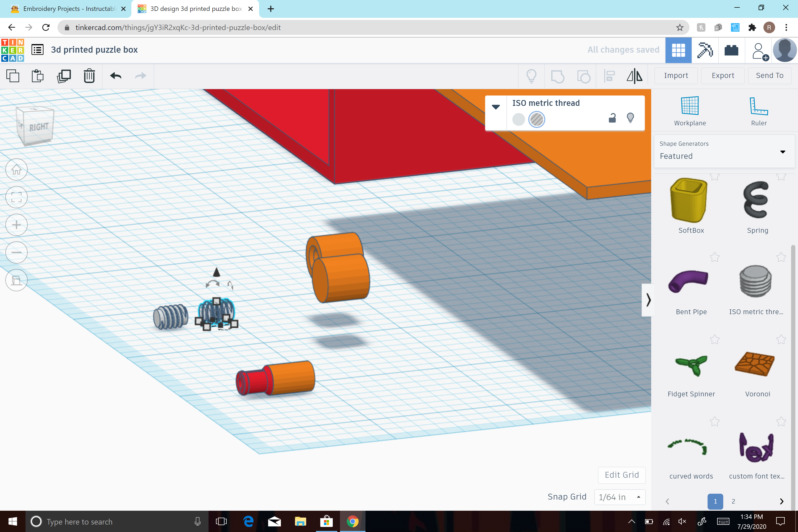This screenshot has height=532, width=798.
Task: Delete the selected shape via trash icon
Action: pos(89,76)
